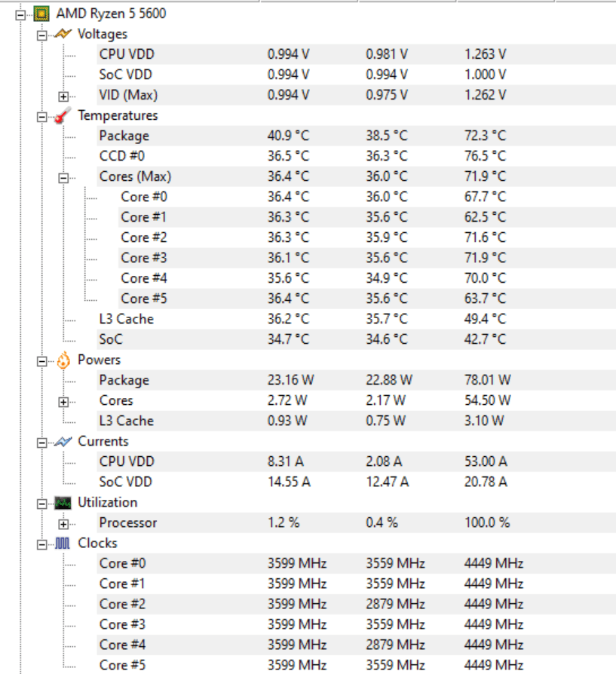
Task: Click the Package power max value 78.01 W
Action: (x=487, y=380)
